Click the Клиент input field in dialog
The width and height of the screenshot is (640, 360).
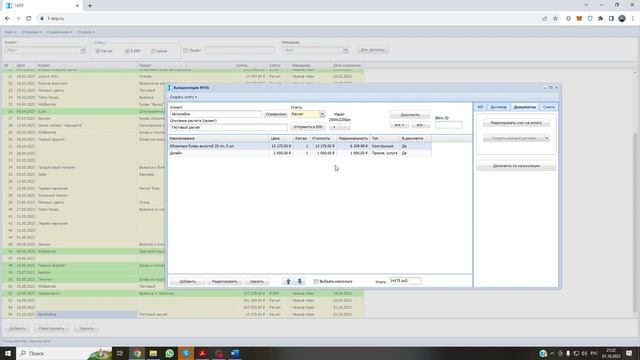tap(216, 114)
